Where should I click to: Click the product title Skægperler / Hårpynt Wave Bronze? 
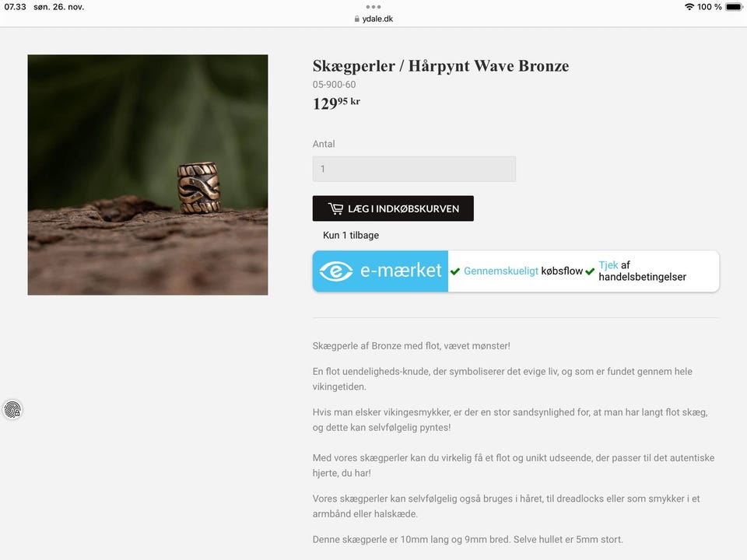[440, 65]
